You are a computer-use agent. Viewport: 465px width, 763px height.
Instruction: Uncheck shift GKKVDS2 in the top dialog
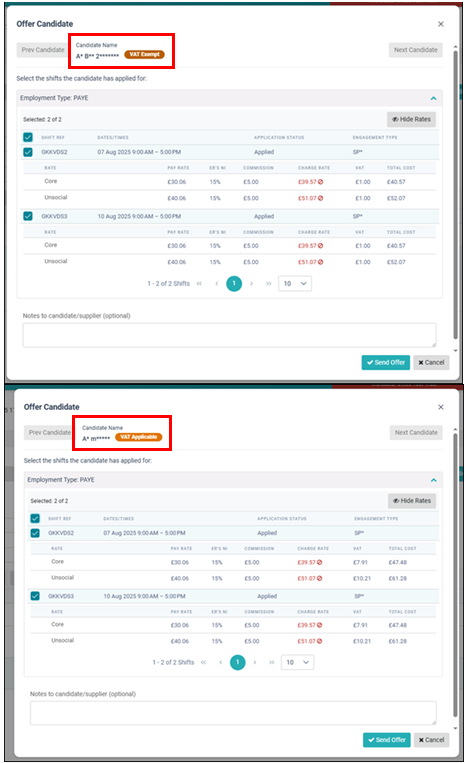pos(28,152)
